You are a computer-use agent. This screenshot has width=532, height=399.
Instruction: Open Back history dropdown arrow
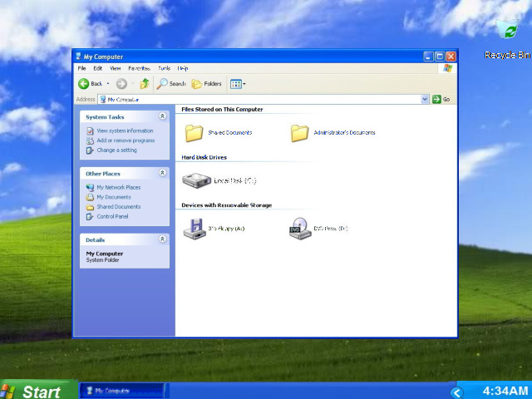pyautogui.click(x=108, y=83)
